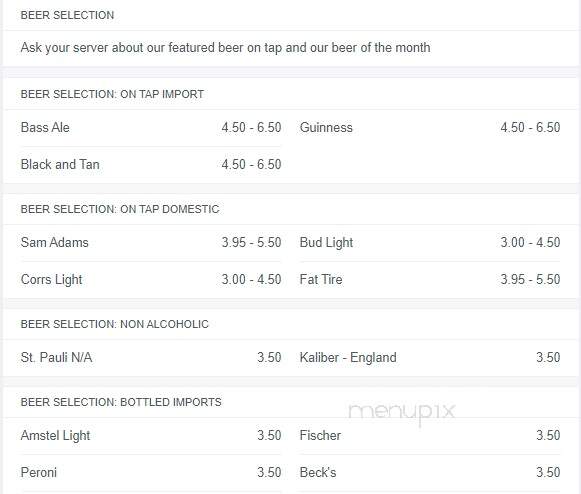Click the Guinness beer entry

[x=430, y=127]
